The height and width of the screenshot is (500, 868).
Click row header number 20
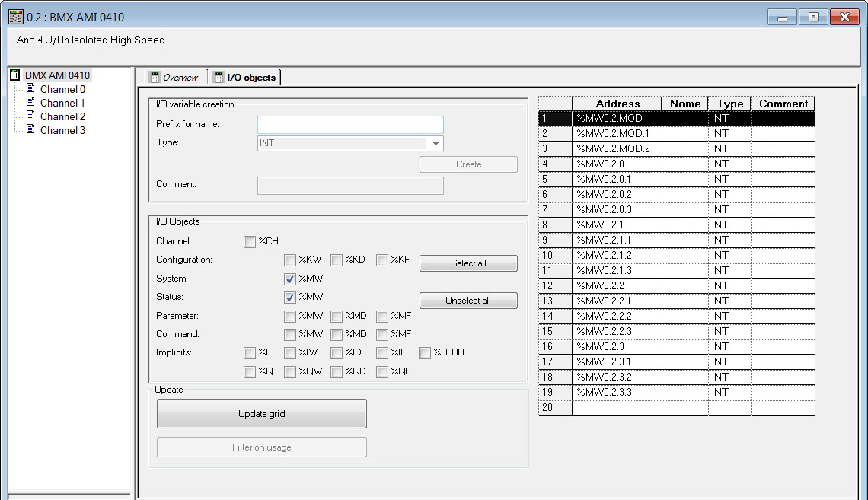pyautogui.click(x=555, y=408)
